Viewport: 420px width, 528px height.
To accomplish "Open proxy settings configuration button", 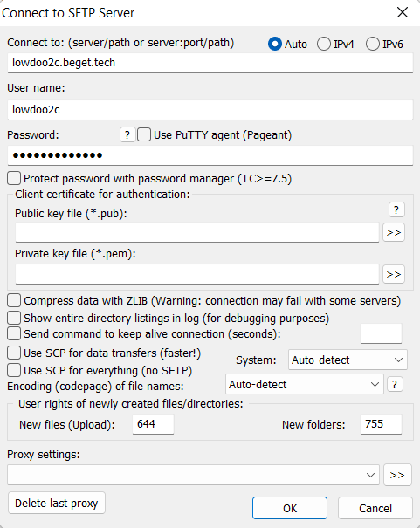I will pyautogui.click(x=397, y=475).
